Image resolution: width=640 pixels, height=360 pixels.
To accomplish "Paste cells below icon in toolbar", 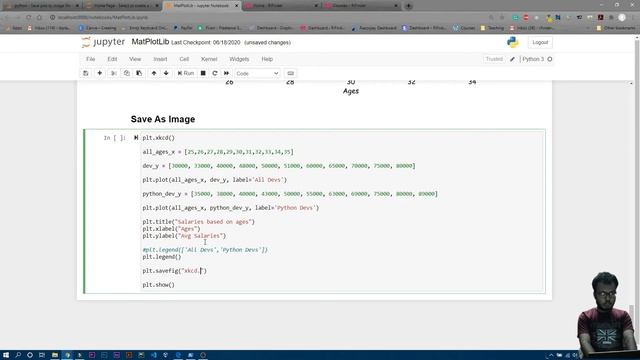I will pyautogui.click(x=139, y=73).
